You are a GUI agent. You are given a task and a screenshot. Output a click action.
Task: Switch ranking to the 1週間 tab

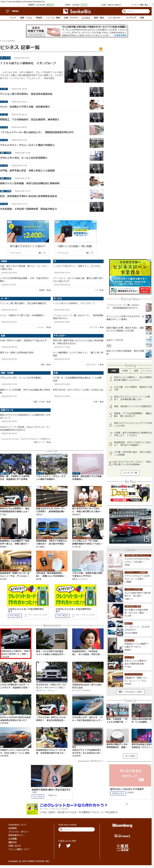click(x=136, y=370)
